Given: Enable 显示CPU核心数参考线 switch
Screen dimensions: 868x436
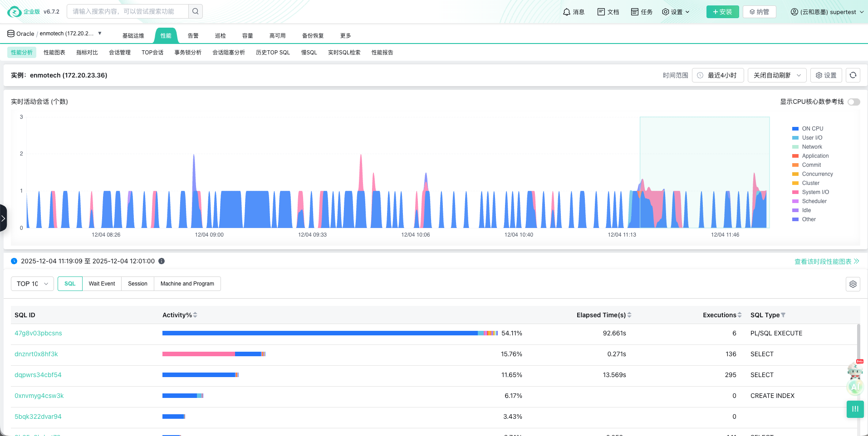Looking at the screenshot, I should click(x=853, y=102).
